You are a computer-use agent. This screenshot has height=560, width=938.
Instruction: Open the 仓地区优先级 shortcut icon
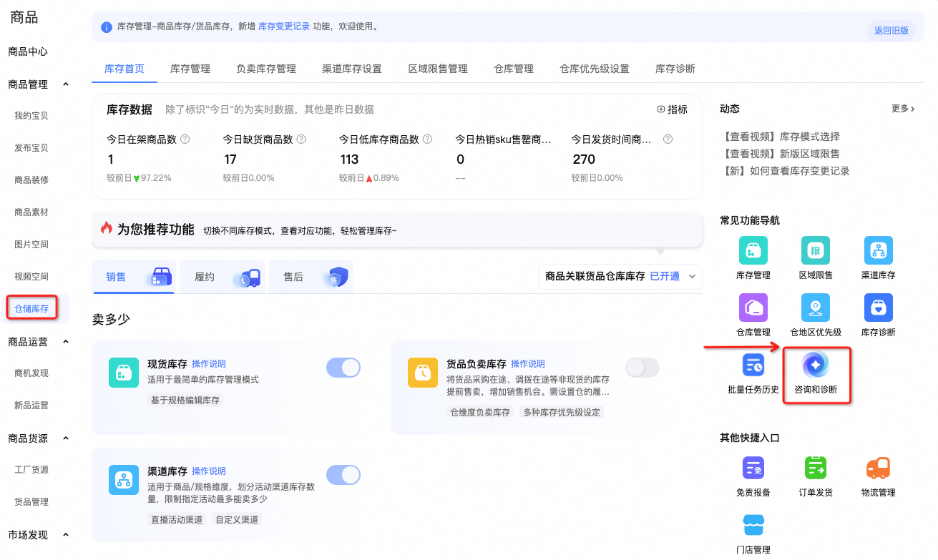tap(816, 308)
